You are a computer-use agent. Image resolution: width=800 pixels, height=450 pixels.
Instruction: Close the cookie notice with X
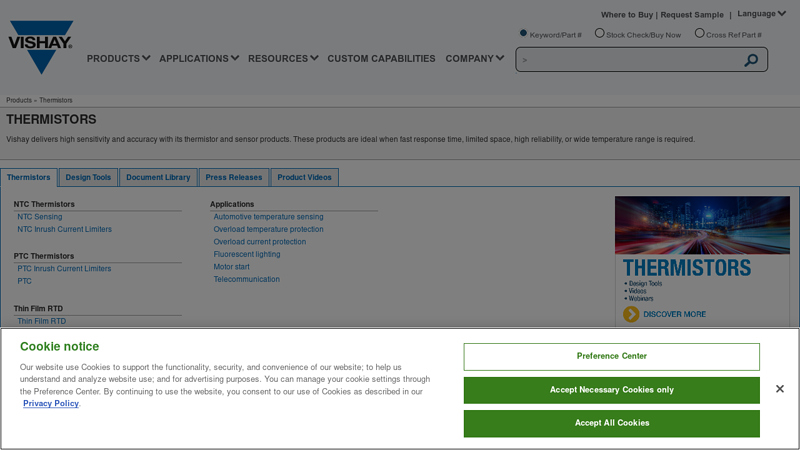pyautogui.click(x=780, y=389)
